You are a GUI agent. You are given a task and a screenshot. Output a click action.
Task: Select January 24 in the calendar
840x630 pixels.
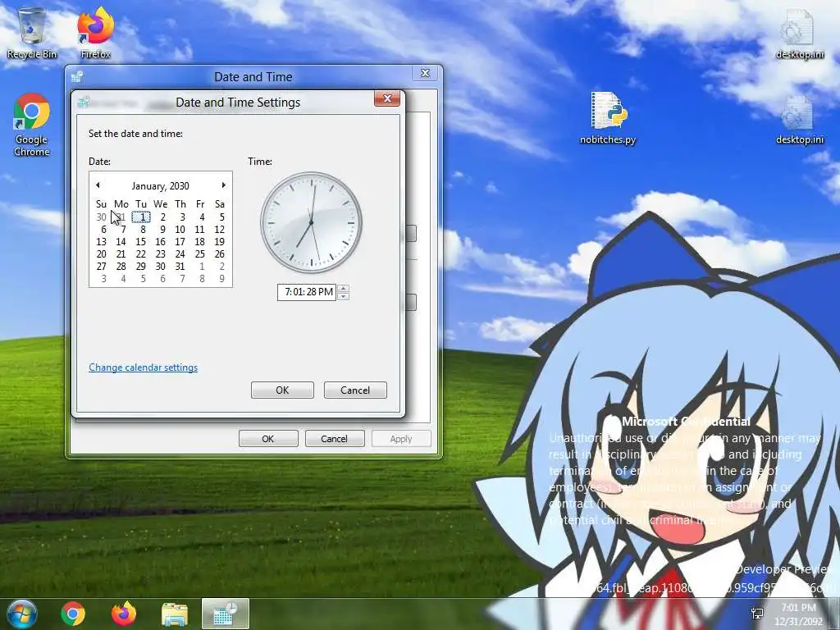coord(180,254)
